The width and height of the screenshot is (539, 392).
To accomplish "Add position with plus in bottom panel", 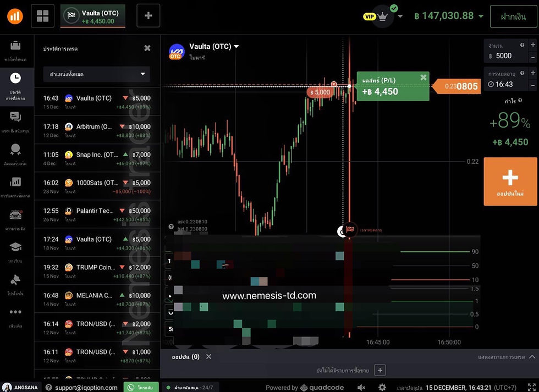I will [x=380, y=371].
